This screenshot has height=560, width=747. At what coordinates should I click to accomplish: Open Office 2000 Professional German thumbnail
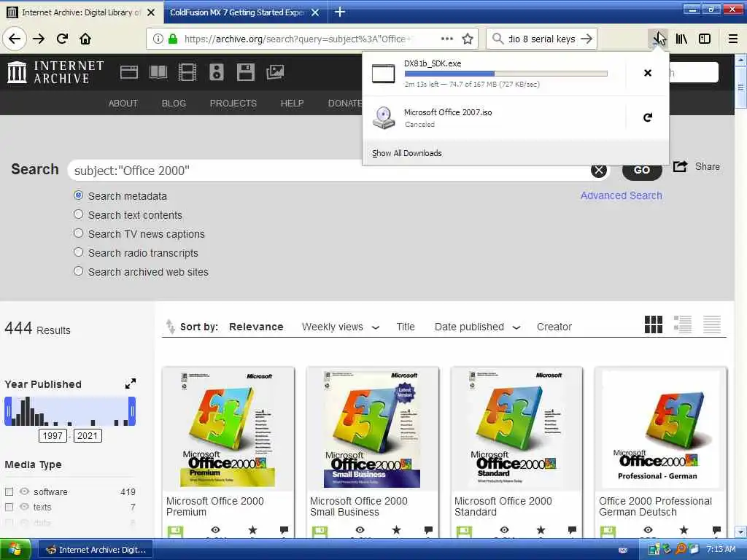[x=661, y=429]
